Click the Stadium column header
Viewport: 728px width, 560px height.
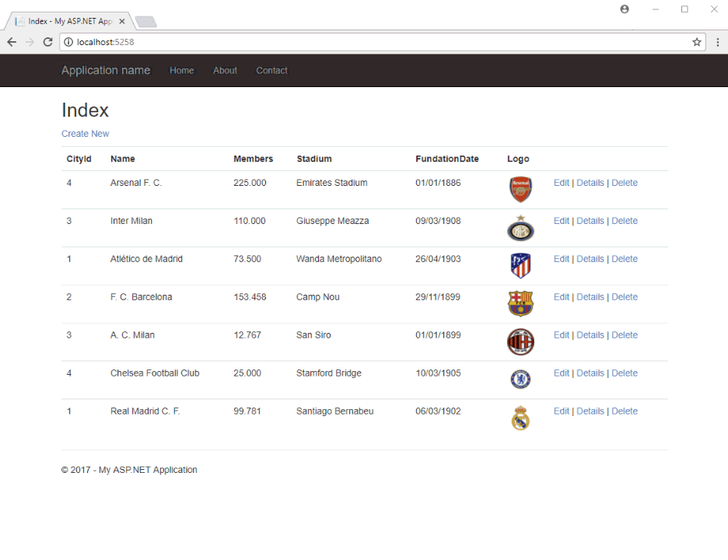(x=314, y=159)
